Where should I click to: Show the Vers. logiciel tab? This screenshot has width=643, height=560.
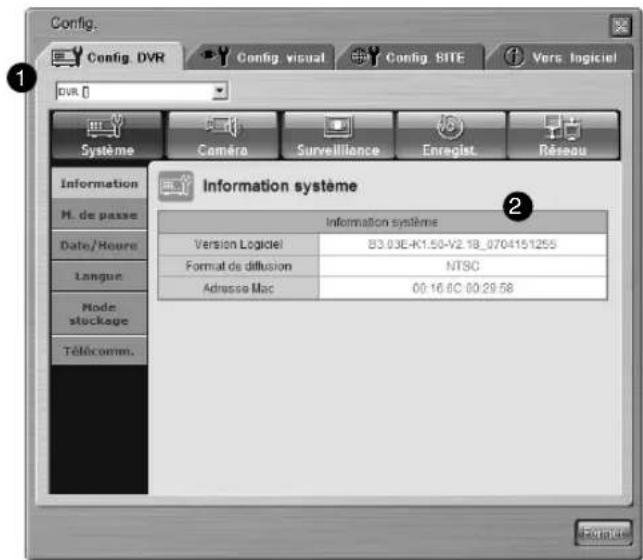(x=560, y=57)
